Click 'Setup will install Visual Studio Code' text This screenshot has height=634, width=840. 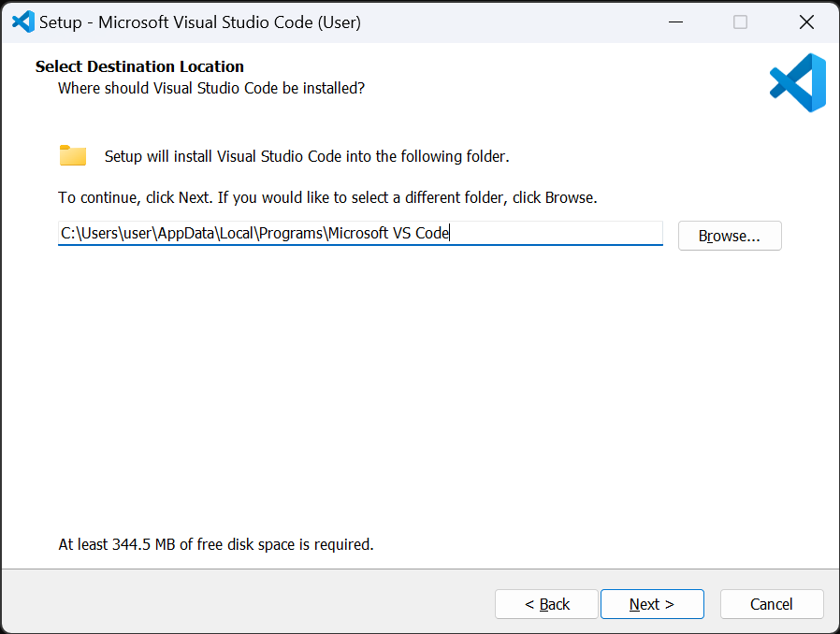pyautogui.click(x=307, y=156)
